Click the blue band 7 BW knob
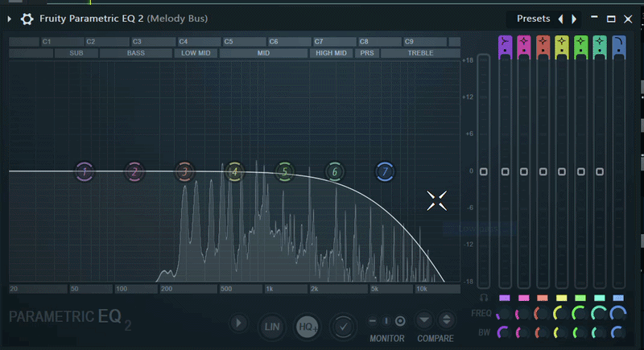The width and height of the screenshot is (644, 350). [x=618, y=332]
